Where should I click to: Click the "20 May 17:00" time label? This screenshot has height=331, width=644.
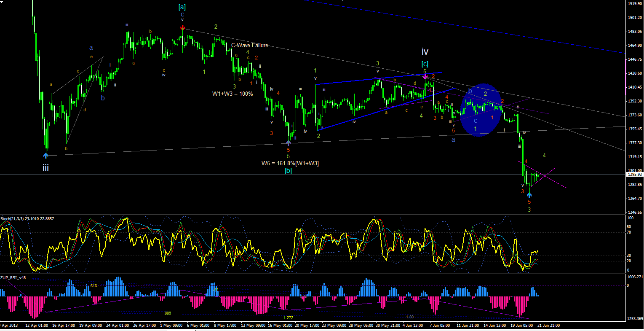(x=306, y=326)
